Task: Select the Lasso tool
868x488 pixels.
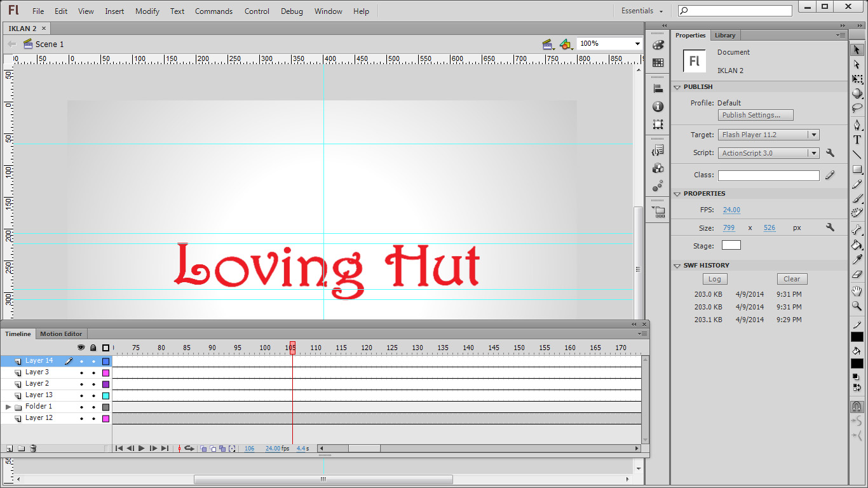Action: 857,108
